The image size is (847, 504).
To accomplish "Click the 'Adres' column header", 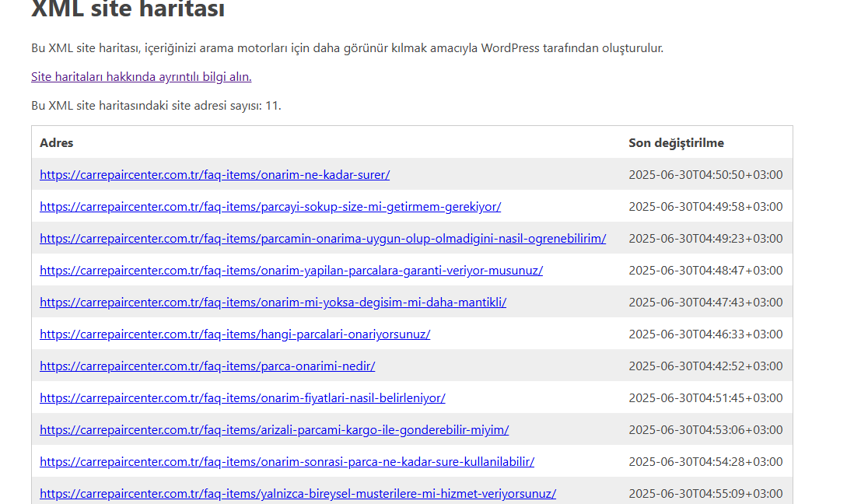I will [57, 142].
